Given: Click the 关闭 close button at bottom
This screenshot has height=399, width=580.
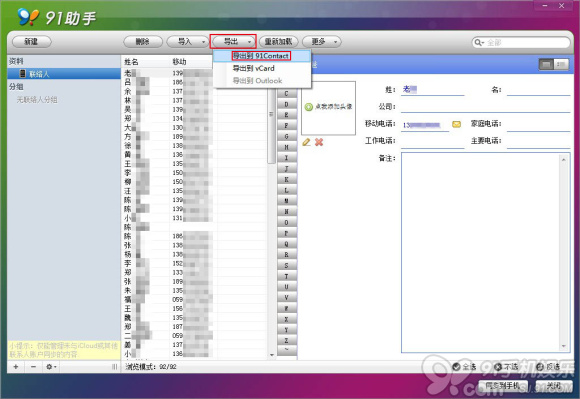Looking at the screenshot, I should pyautogui.click(x=554, y=386).
